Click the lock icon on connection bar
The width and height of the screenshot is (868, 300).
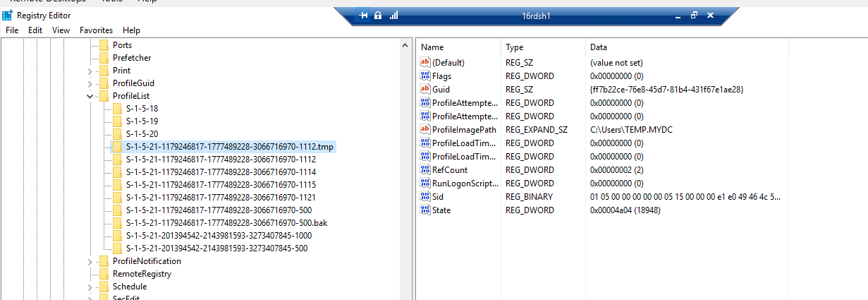378,16
